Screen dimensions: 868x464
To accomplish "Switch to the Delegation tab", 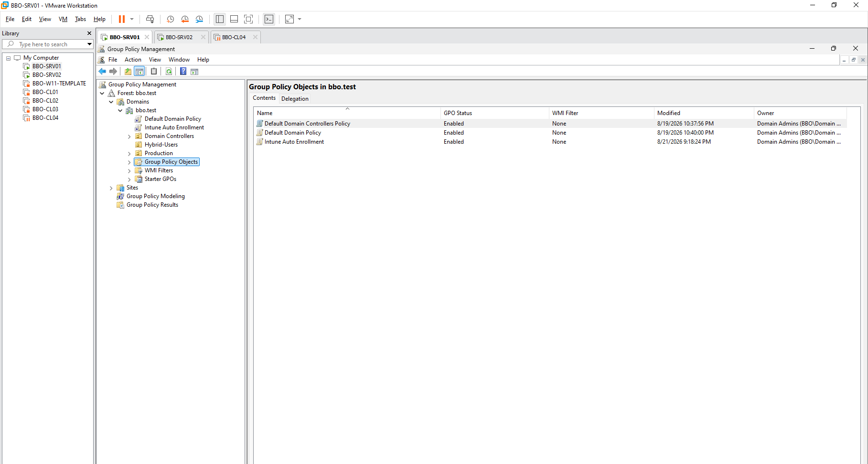I will (295, 99).
